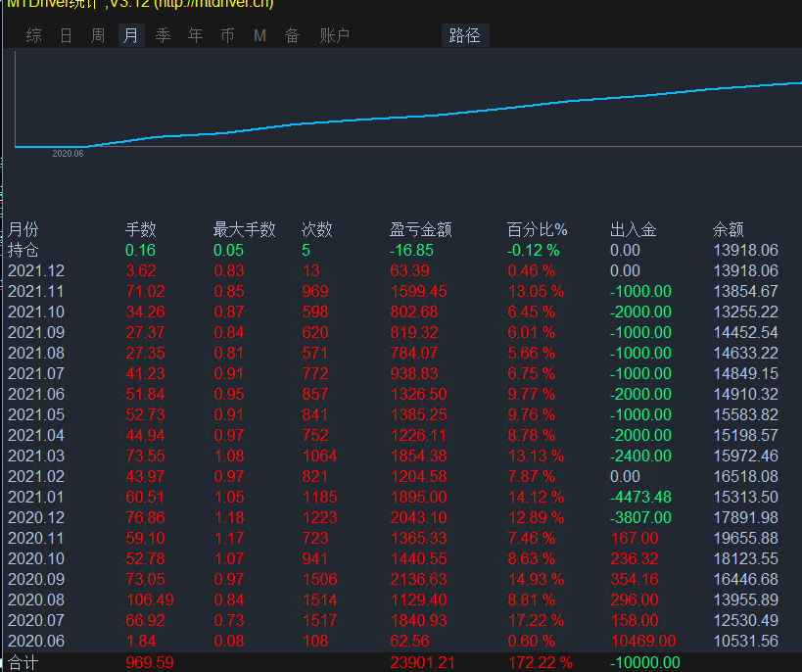Click profit value 1599.45
This screenshot has width=802, height=672.
point(418,291)
